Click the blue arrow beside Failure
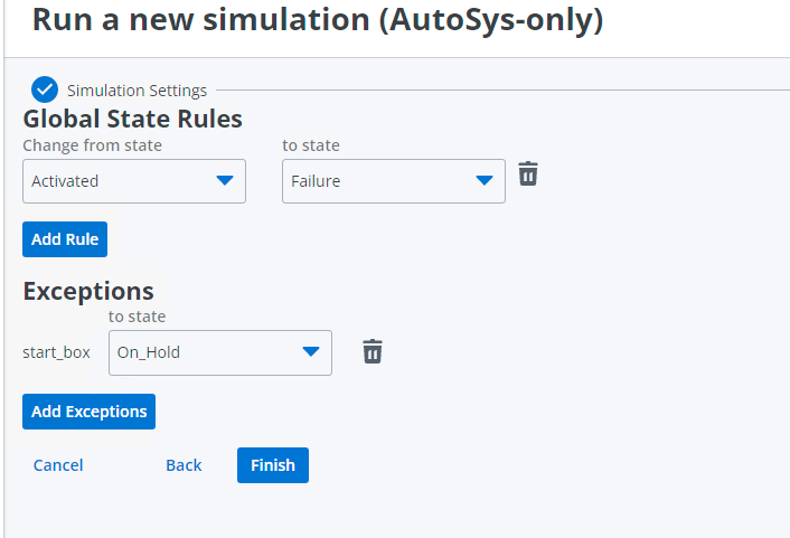The height and width of the screenshot is (538, 790). [484, 181]
